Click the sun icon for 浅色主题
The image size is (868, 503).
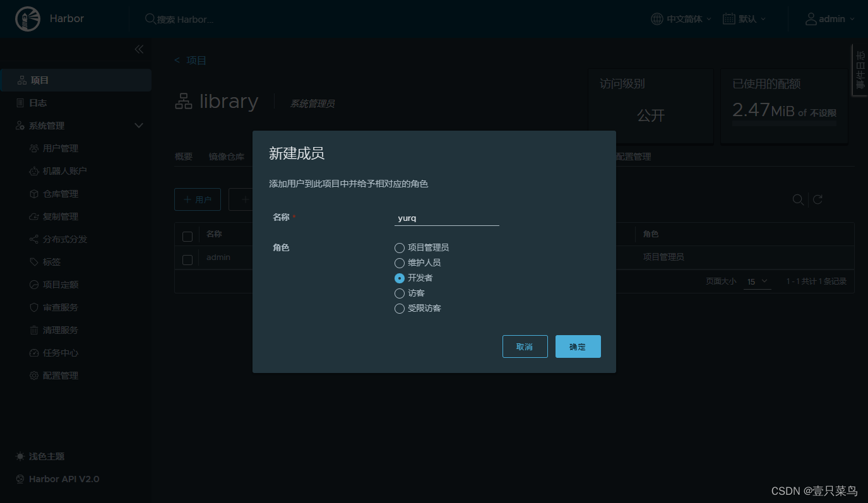(x=20, y=456)
